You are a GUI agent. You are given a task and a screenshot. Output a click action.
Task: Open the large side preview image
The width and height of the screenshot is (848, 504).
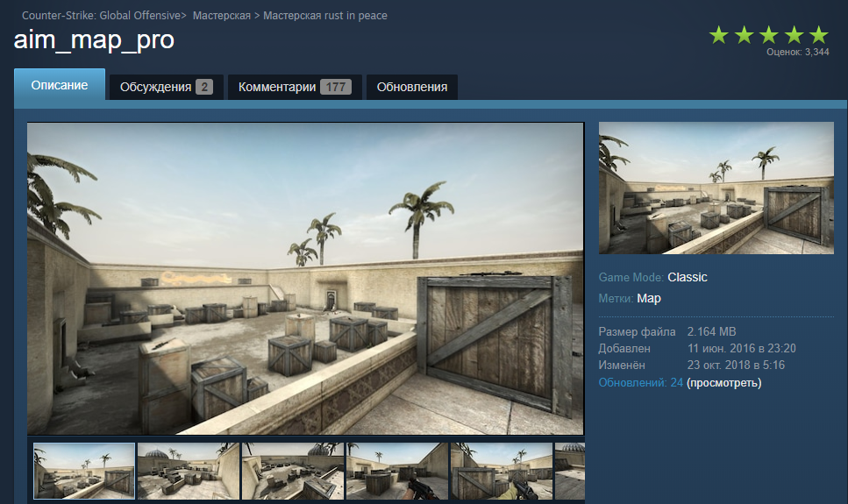(716, 188)
